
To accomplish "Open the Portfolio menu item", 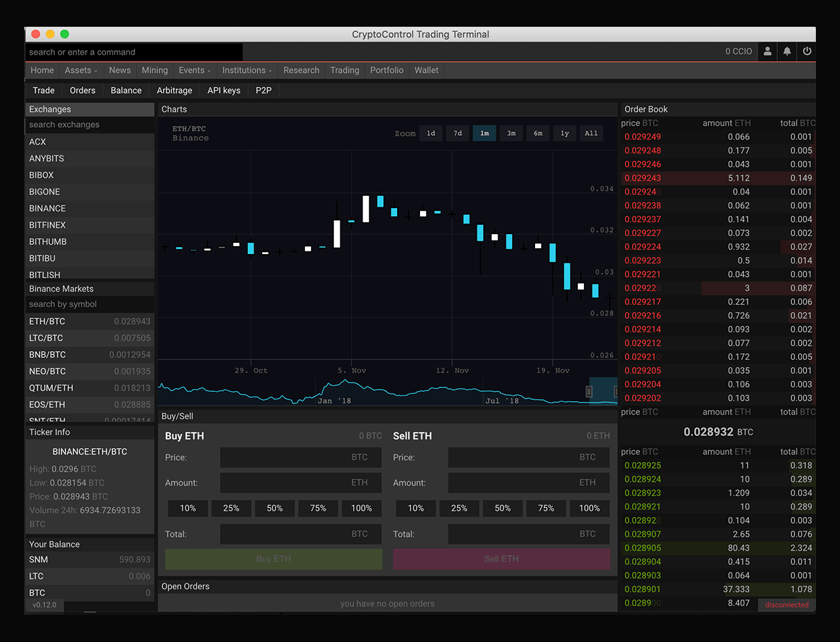I will click(387, 70).
